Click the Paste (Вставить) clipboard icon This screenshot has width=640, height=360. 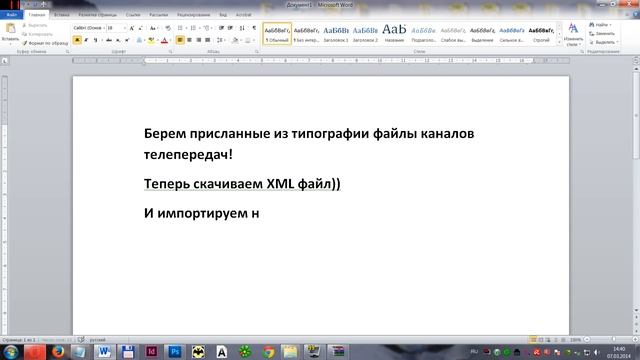[x=10, y=29]
